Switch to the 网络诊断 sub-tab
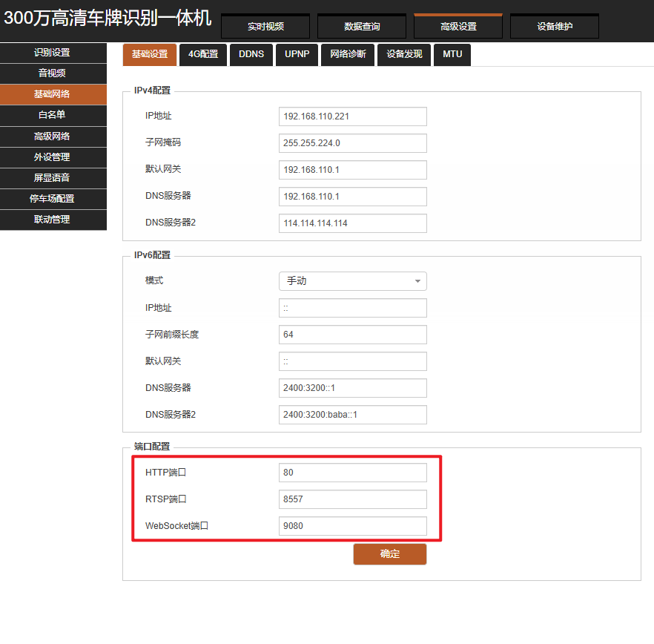This screenshot has height=644, width=654. [348, 55]
